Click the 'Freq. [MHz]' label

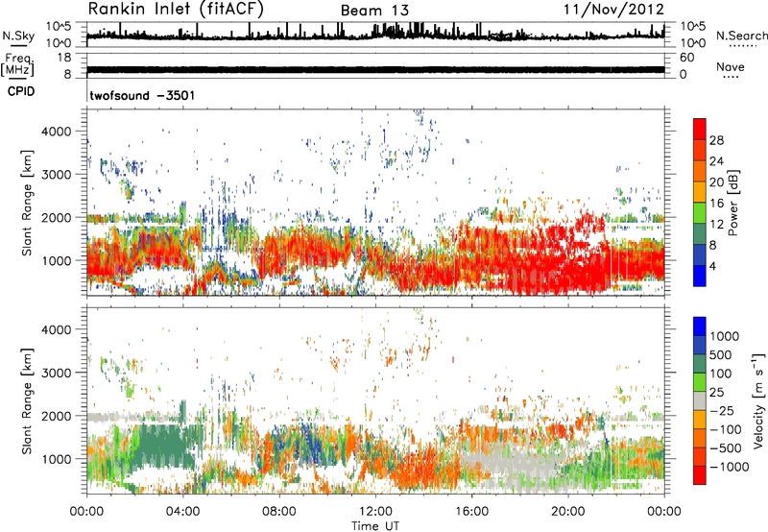coord(17,64)
